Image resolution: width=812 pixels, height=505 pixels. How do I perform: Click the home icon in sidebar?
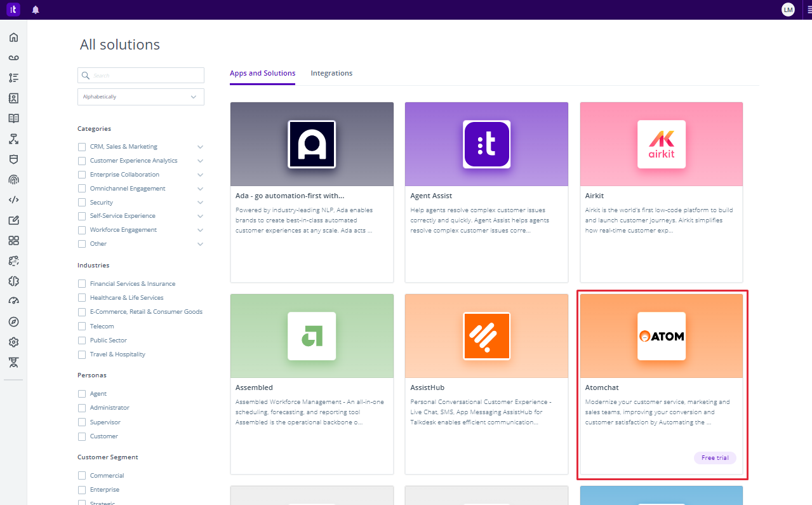click(13, 37)
